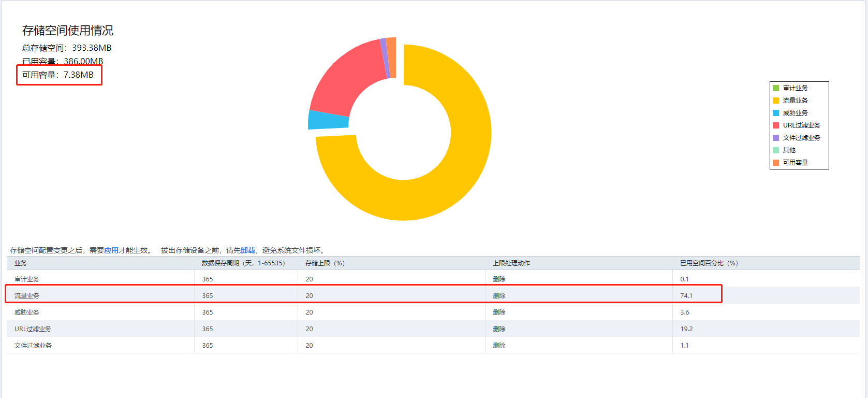Click the 已用空间百分比 column header
The width and height of the screenshot is (868, 398).
coord(709,263)
